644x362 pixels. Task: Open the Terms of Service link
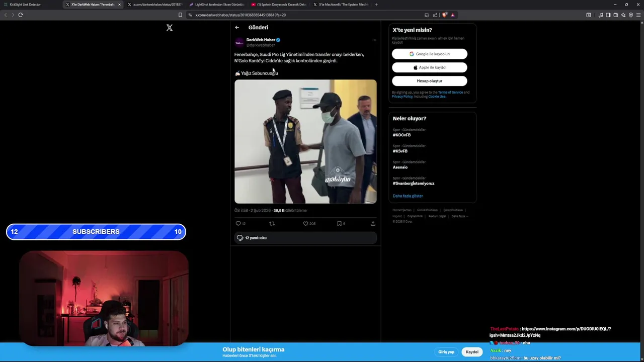coord(450,93)
